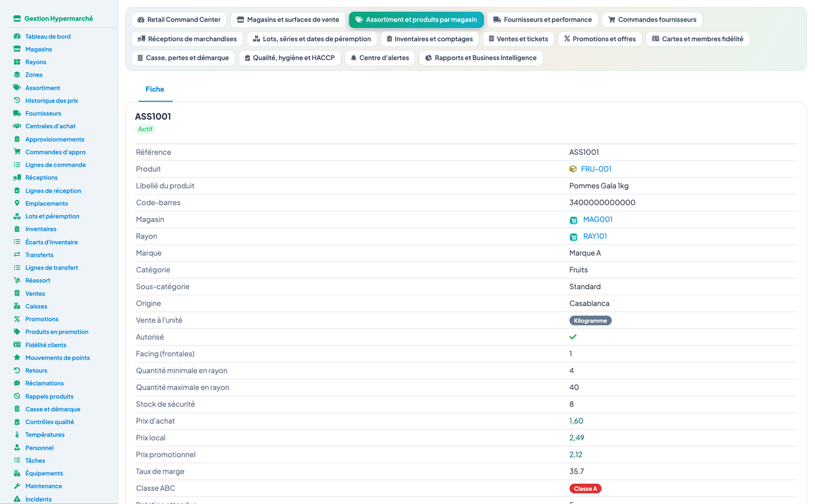Open Rapports et Business Intelligence tab
Screen dimensions: 815x504
click(481, 58)
